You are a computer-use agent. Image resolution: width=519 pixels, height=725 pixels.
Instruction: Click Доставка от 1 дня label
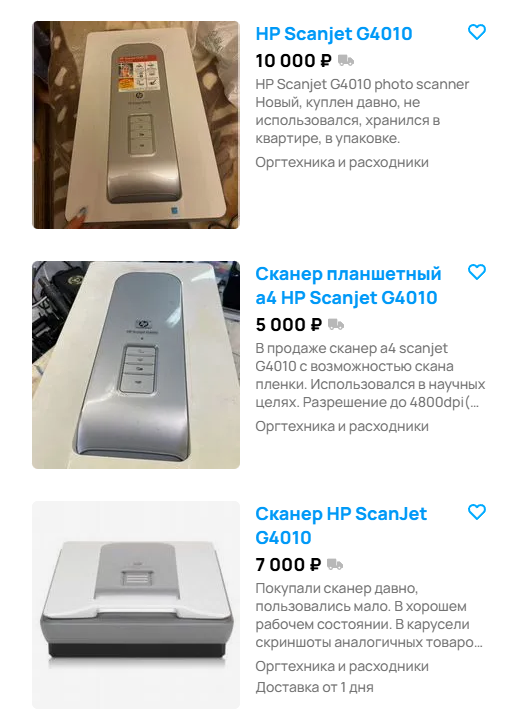(x=314, y=688)
